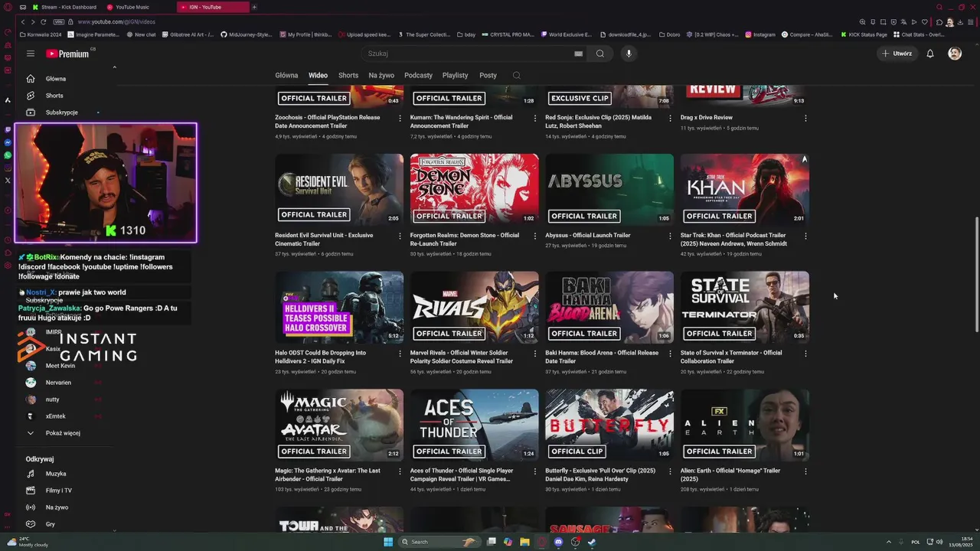Open Butterfly Official Clip thumbnail
The image size is (980, 551).
609,425
